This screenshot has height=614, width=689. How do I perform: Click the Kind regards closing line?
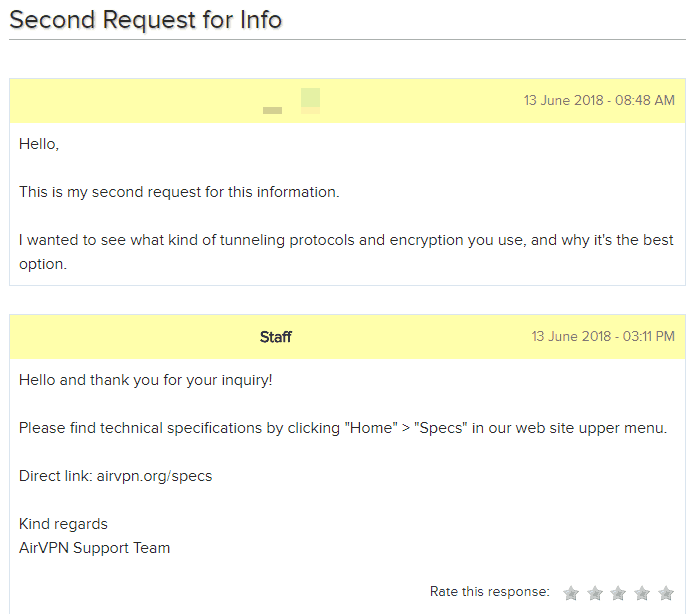coord(63,524)
